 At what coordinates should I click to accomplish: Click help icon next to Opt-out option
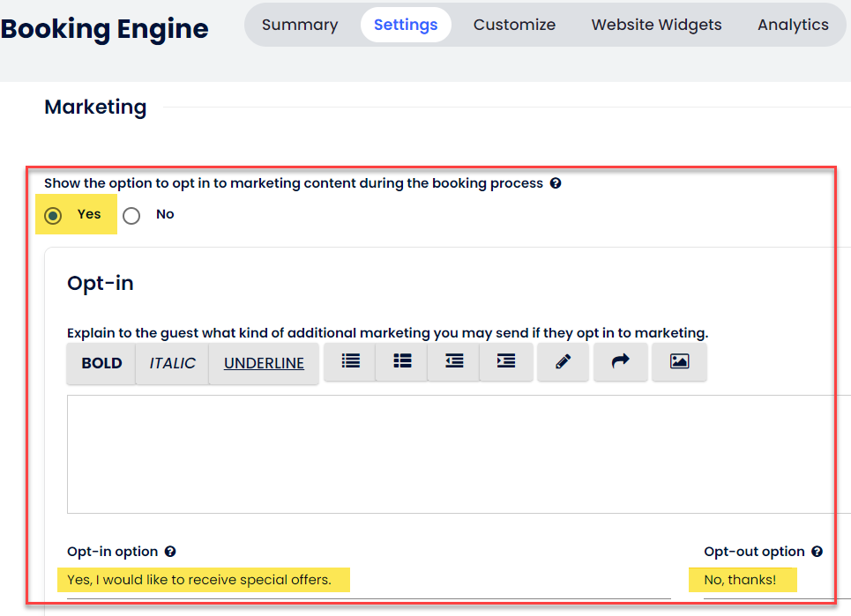[817, 552]
